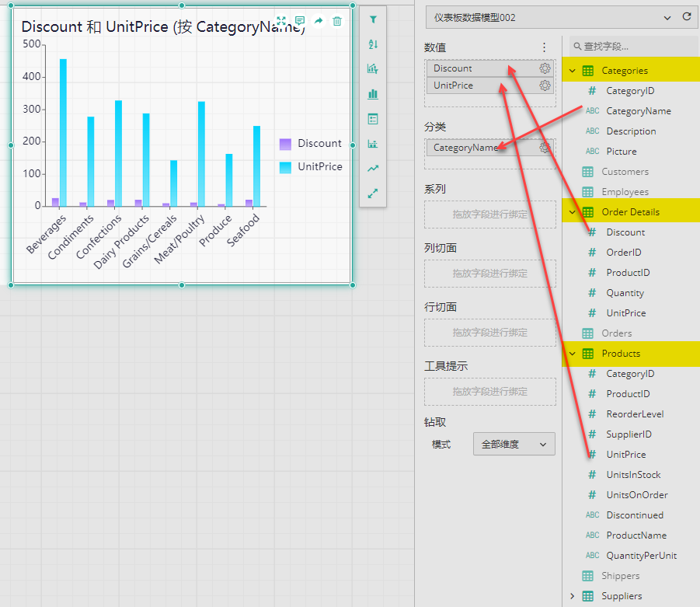This screenshot has width=700, height=607.
Task: Click the 查找字段 search field
Action: coord(634,46)
